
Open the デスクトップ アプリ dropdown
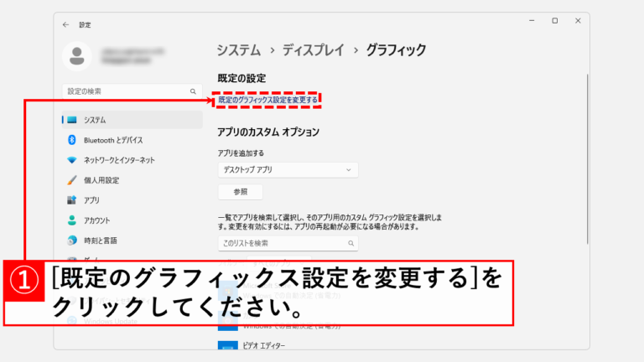(288, 170)
